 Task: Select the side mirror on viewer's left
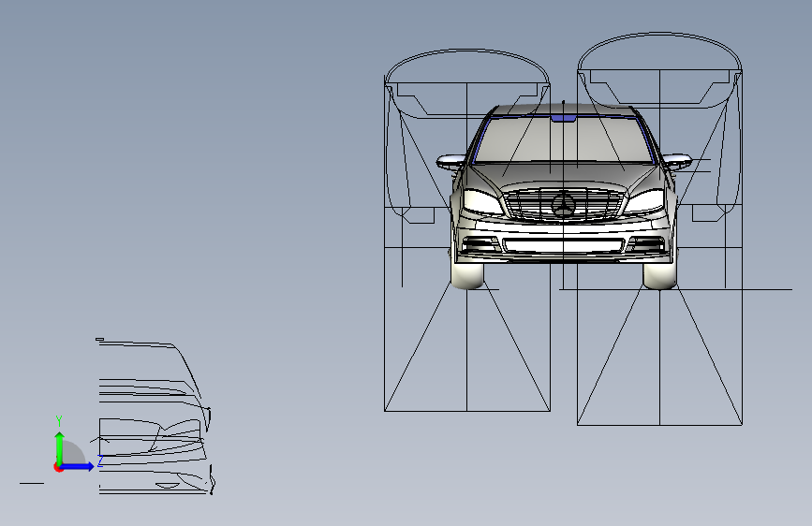[450, 162]
